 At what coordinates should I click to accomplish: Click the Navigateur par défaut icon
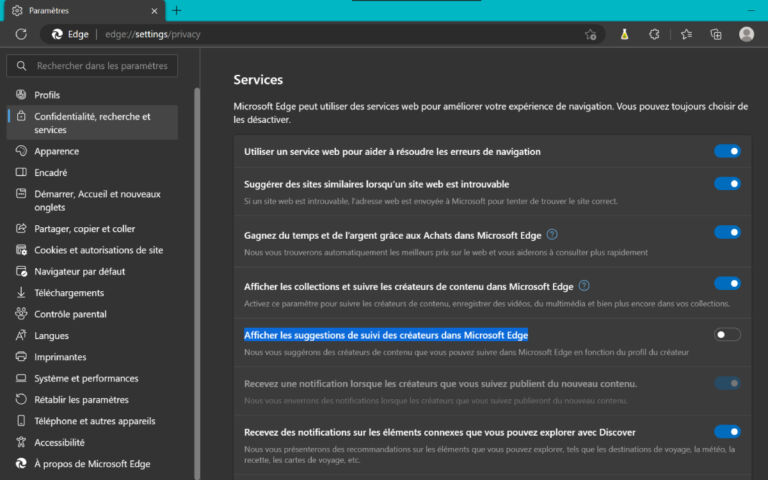tap(21, 271)
